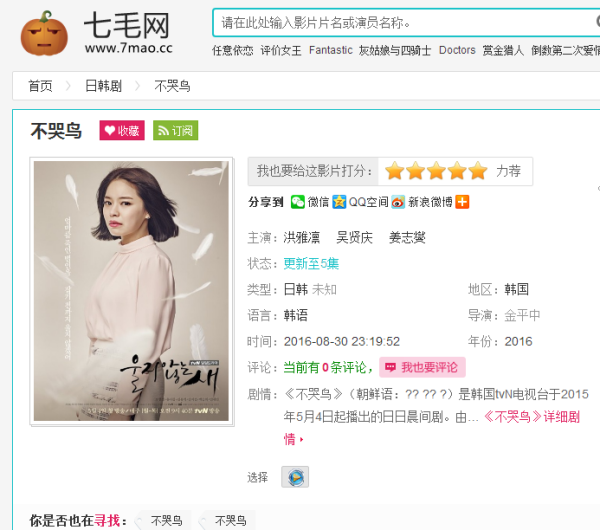Click the 订阅 subscribe button
Screen dimensions: 600x530
click(176, 130)
